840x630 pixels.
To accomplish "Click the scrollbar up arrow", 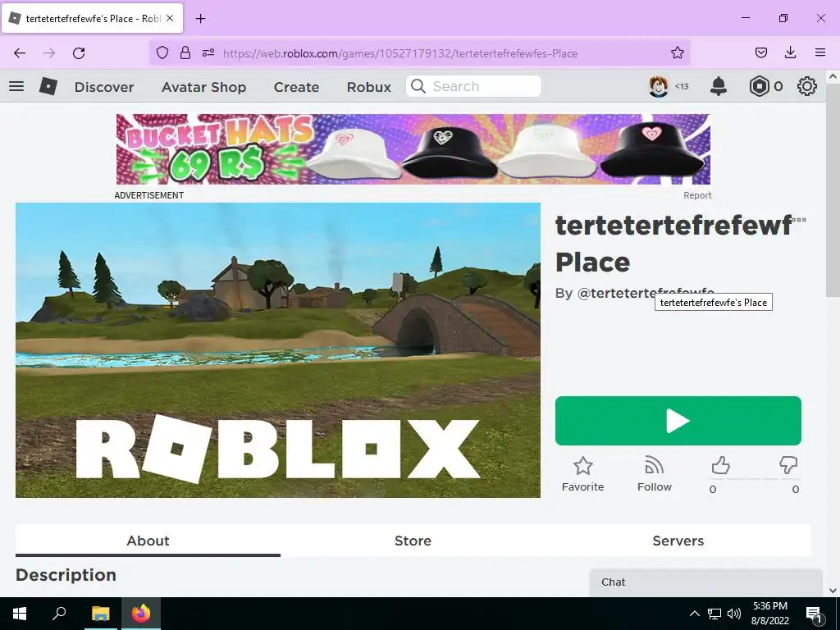I will pyautogui.click(x=833, y=76).
